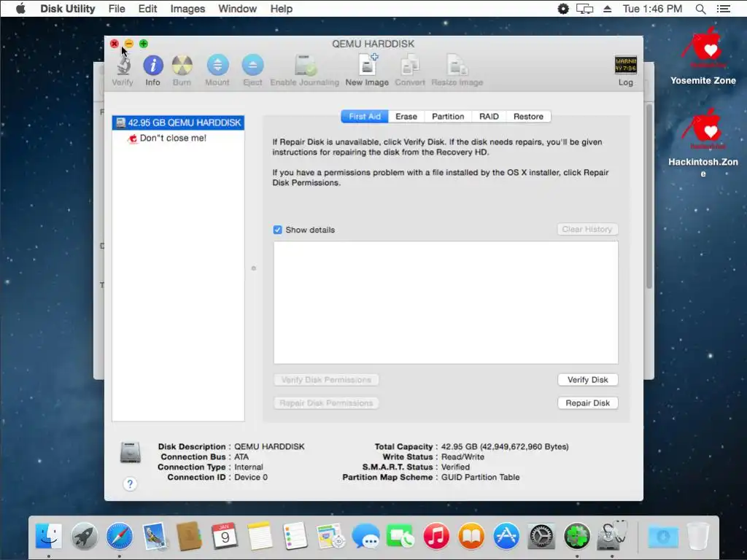The width and height of the screenshot is (747, 560).
Task: Click the background window's vertical scrollbar
Action: (x=649, y=196)
